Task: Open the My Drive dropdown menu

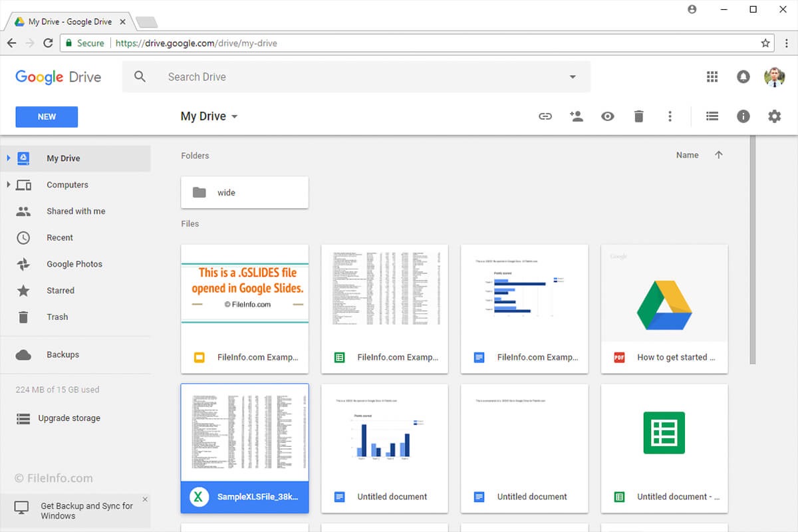Action: 233,116
